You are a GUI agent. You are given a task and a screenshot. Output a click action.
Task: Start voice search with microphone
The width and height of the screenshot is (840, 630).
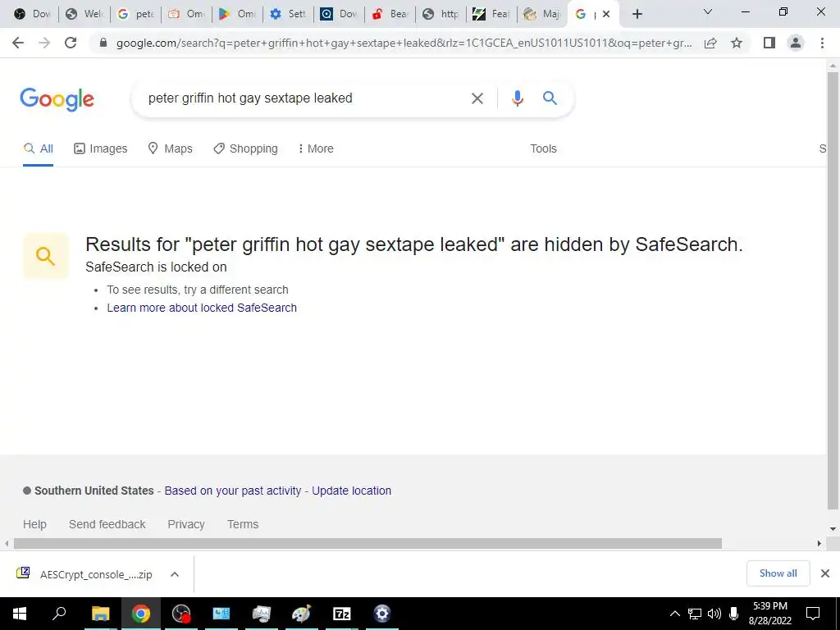pyautogui.click(x=517, y=98)
